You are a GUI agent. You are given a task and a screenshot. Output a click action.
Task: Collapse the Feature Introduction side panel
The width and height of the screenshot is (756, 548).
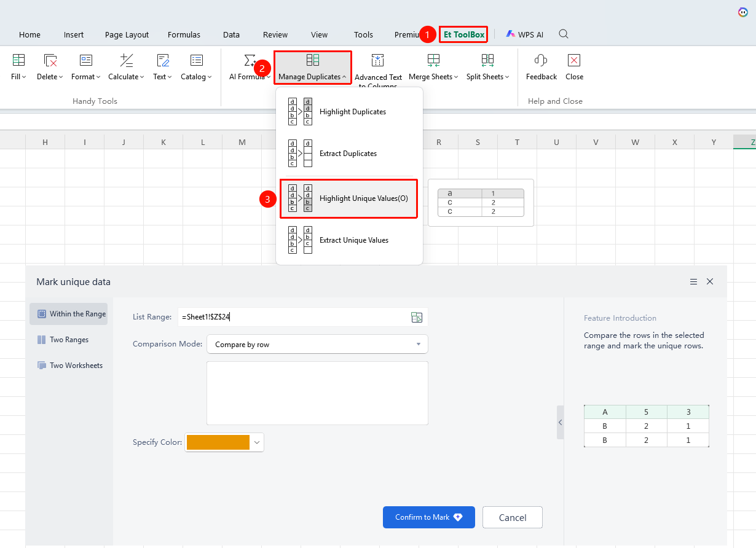[560, 422]
